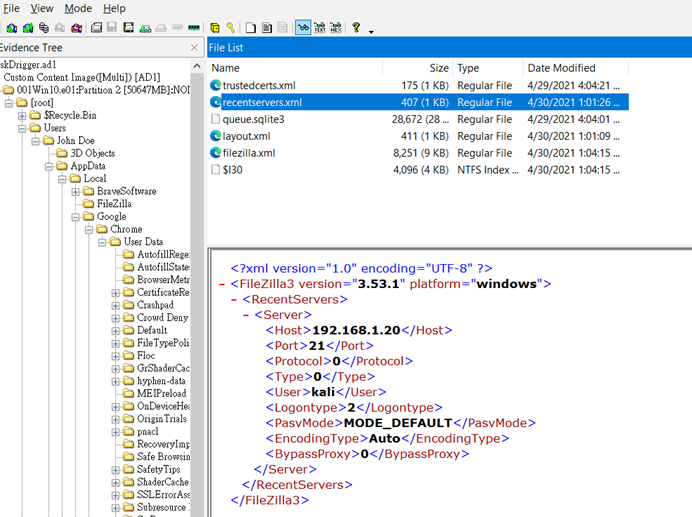The width and height of the screenshot is (692, 517).
Task: Expand the $Recycle.Bin tree node
Action: (22, 116)
